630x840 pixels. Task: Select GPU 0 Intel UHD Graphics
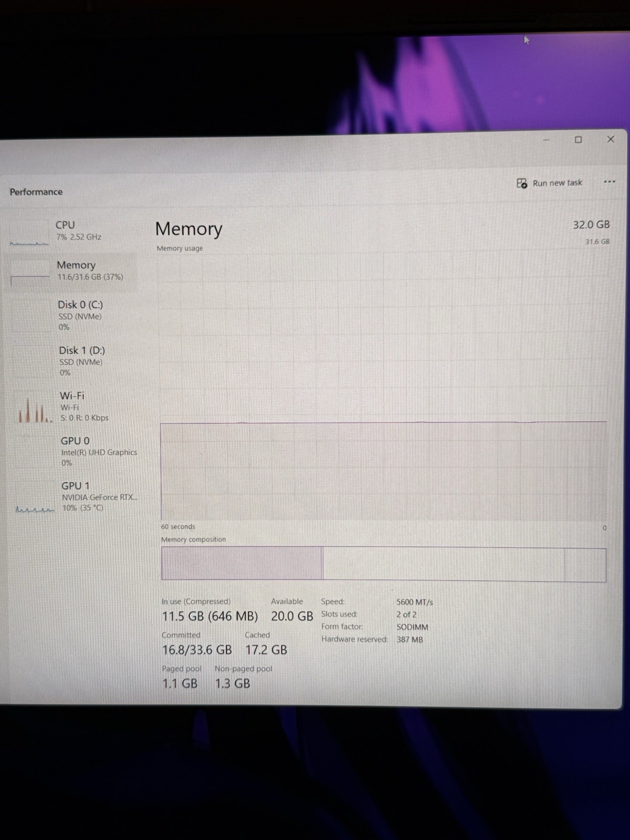[x=75, y=451]
